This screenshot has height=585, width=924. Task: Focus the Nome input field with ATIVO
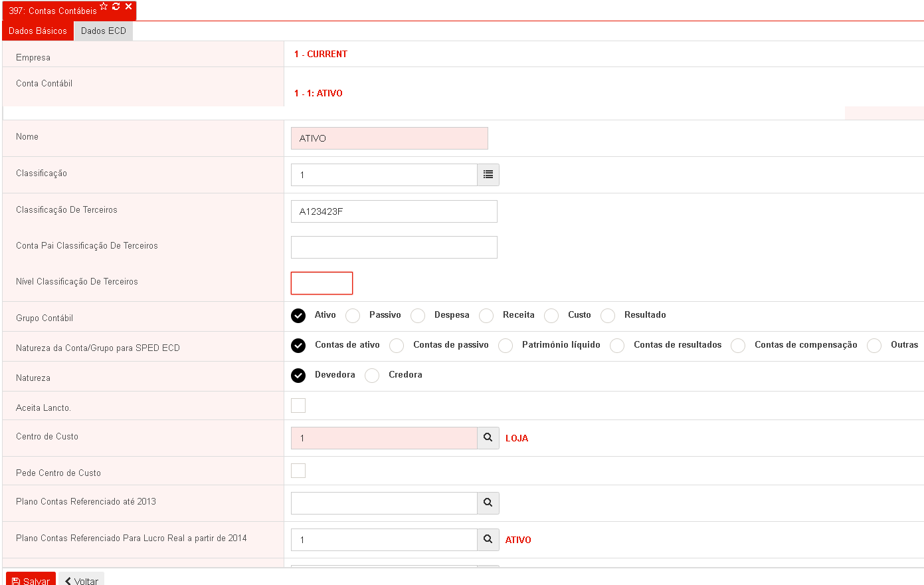[x=389, y=138]
